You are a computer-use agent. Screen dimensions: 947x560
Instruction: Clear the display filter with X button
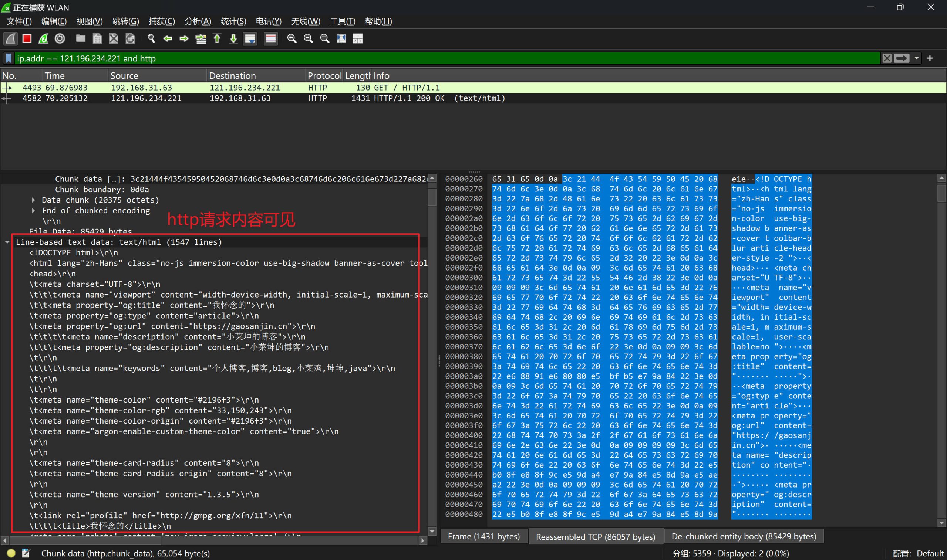887,58
